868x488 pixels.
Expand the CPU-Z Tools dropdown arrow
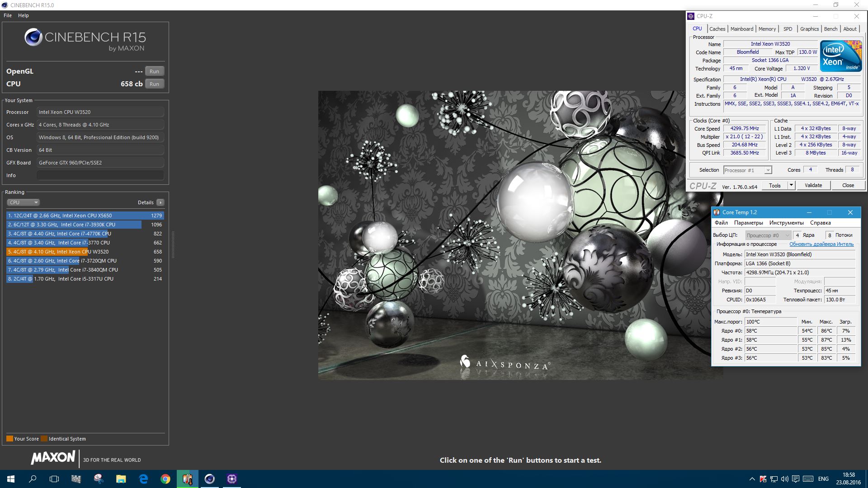pyautogui.click(x=791, y=185)
